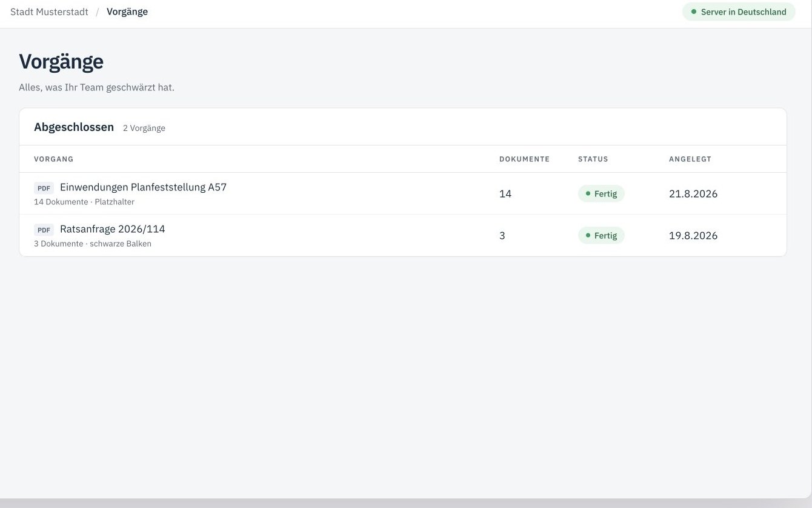Click '3 Dokumente · schwarze Balken' subtitle
The image size is (812, 508).
point(93,244)
